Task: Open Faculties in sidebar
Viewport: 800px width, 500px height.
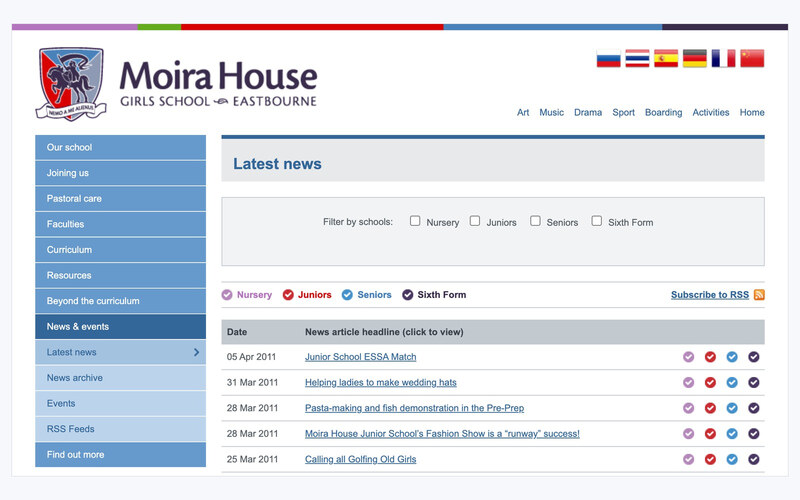Action: 120,224
